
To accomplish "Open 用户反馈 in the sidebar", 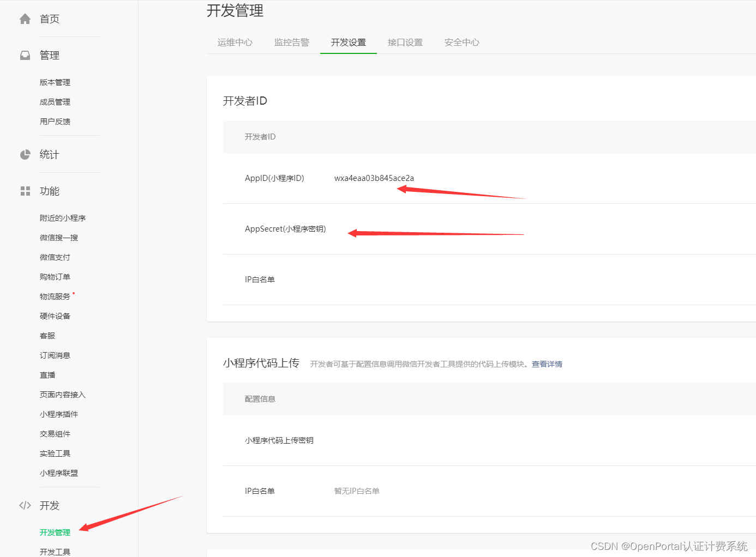I will point(55,122).
